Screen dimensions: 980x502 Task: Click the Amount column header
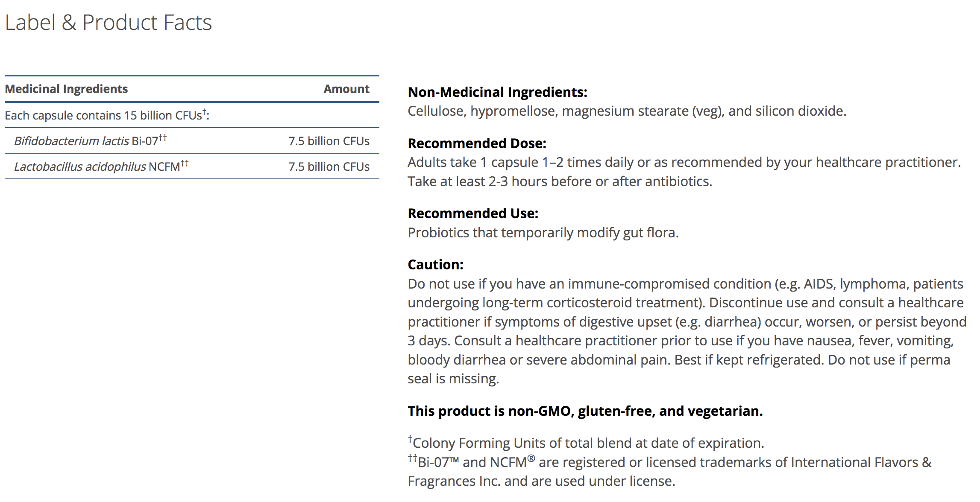[346, 89]
